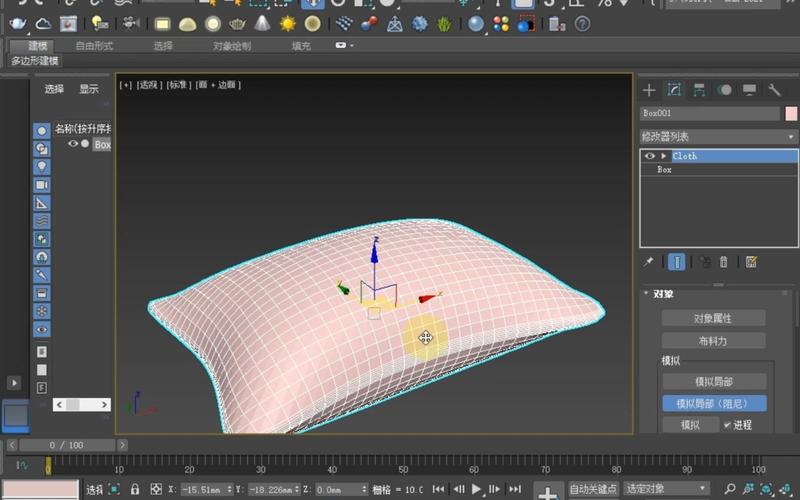Screen dimensions: 800x500
Task: Open the [+] viewport menu label
Action: [126, 85]
